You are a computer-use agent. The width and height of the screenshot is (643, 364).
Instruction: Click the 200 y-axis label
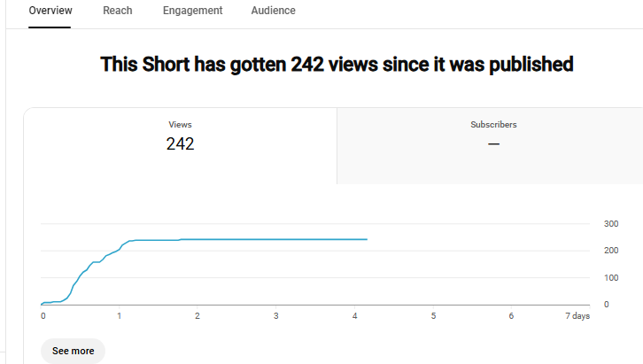pos(611,251)
